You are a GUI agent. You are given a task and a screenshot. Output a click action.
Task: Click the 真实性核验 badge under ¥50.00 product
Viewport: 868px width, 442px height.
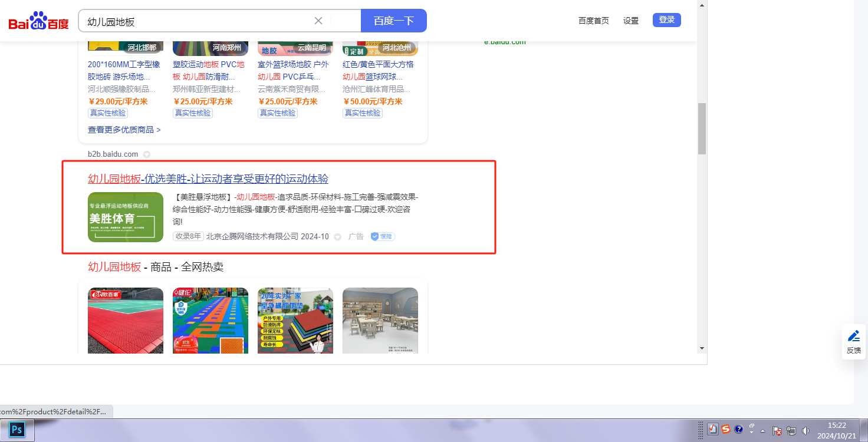(x=363, y=113)
